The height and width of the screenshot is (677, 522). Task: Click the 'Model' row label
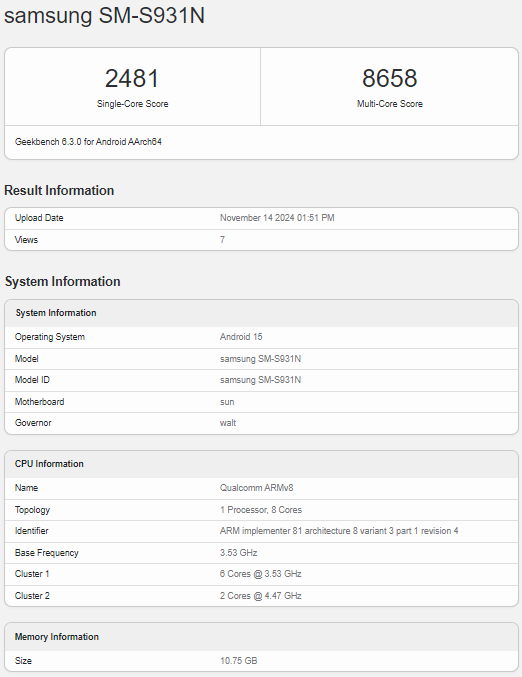coord(27,359)
